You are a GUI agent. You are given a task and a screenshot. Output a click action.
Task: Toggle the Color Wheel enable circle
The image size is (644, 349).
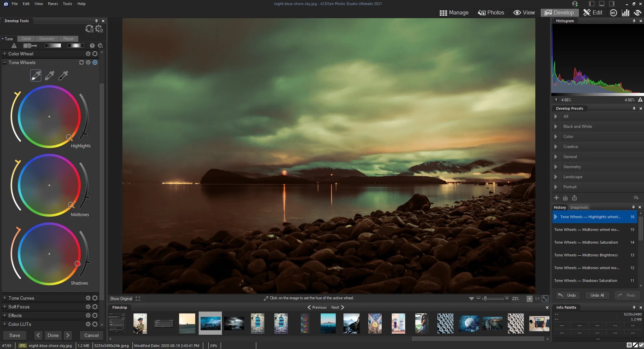pos(95,54)
